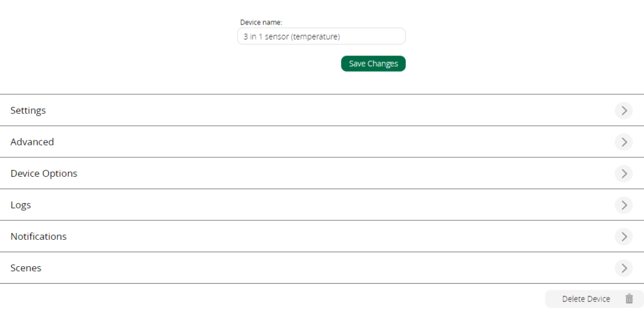Click the 'Device name:' label
Image resolution: width=644 pixels, height=309 pixels.
(261, 23)
